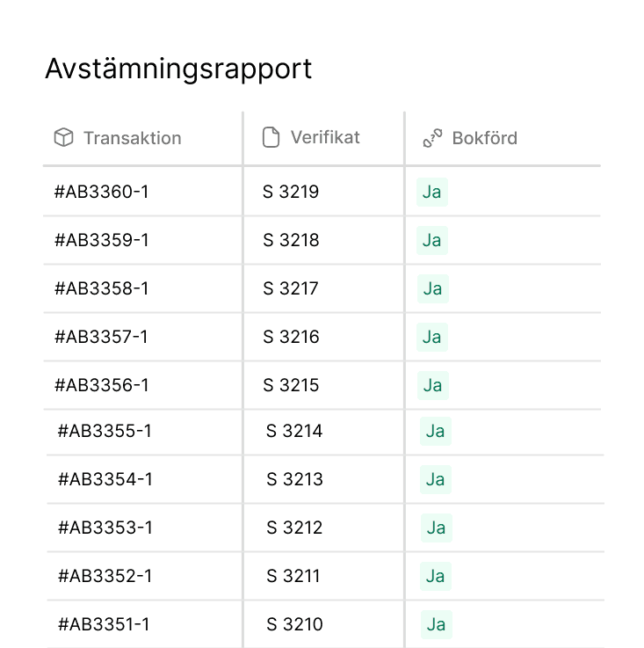Open transaction #AB3352-1
The height and width of the screenshot is (648, 644).
[x=105, y=576]
